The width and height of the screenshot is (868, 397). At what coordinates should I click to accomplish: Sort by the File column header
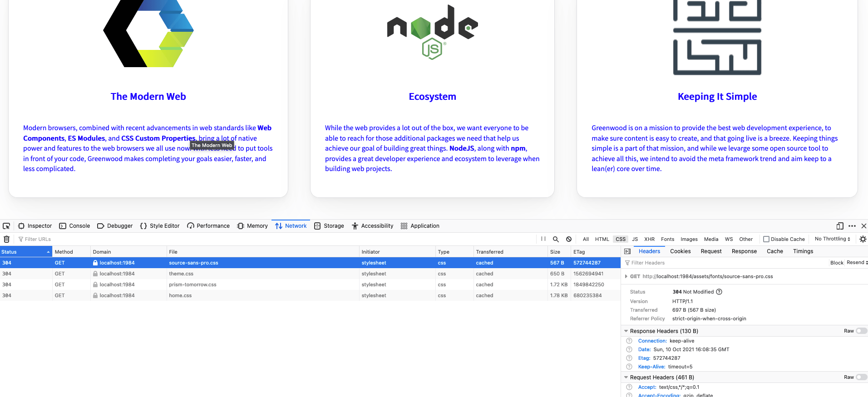pos(263,252)
